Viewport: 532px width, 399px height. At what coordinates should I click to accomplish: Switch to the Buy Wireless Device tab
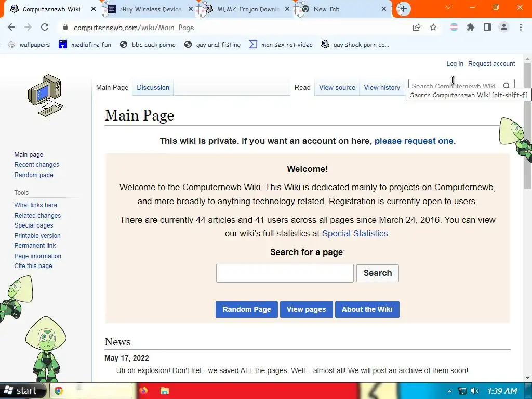pos(149,9)
